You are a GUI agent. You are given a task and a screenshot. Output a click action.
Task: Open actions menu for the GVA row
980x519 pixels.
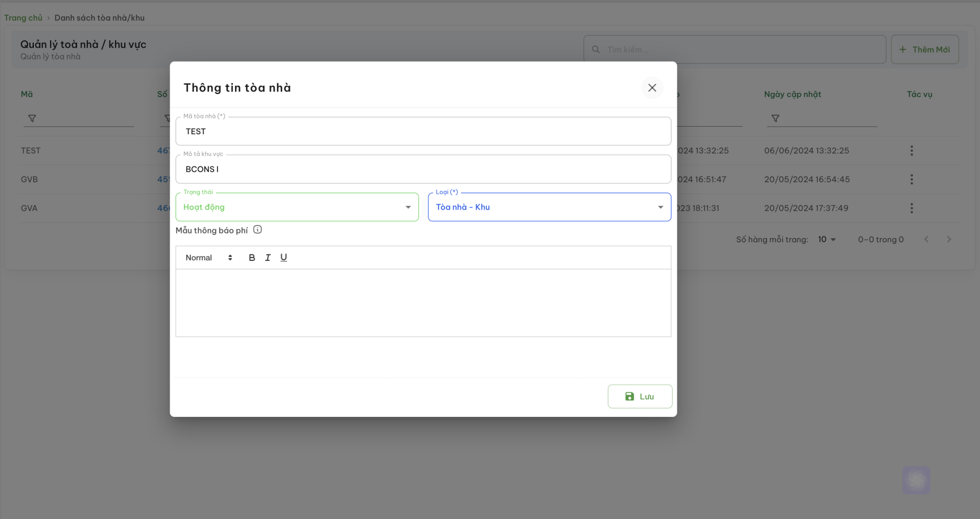(x=912, y=208)
